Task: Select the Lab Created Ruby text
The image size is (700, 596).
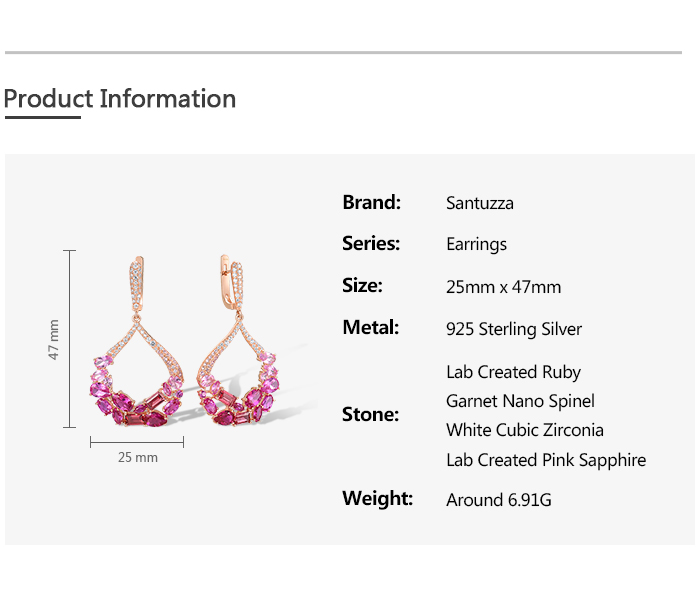Action: click(513, 372)
